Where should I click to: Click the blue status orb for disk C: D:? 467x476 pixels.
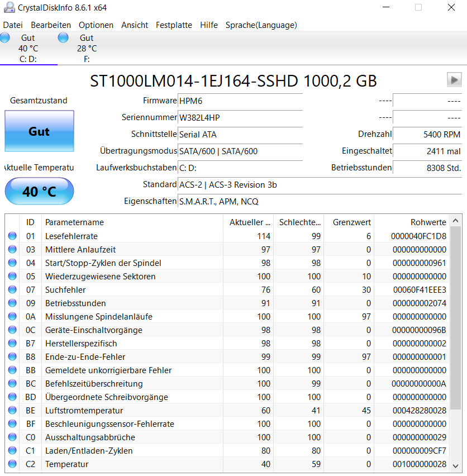tap(4, 38)
